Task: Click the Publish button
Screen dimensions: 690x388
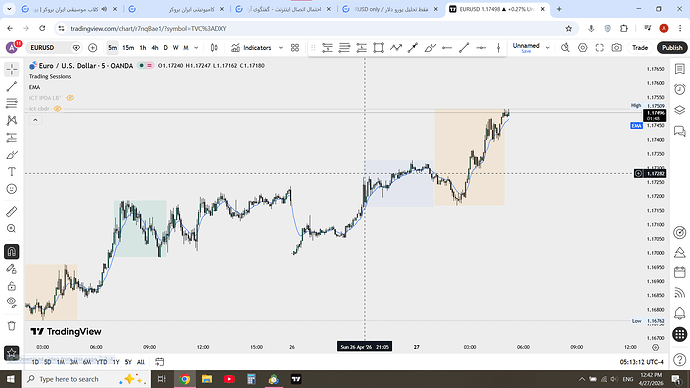Action: 672,48
